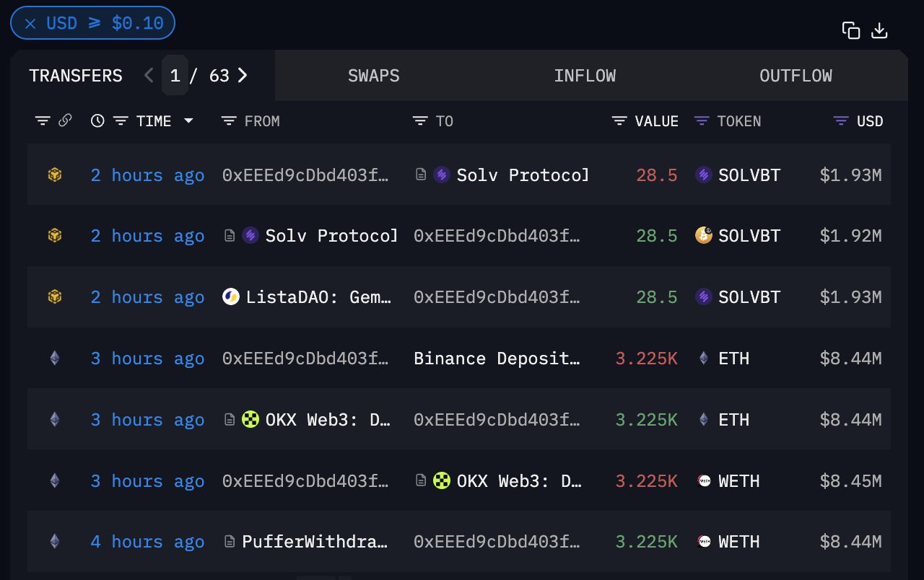Go to next transfers page arrow

[243, 75]
